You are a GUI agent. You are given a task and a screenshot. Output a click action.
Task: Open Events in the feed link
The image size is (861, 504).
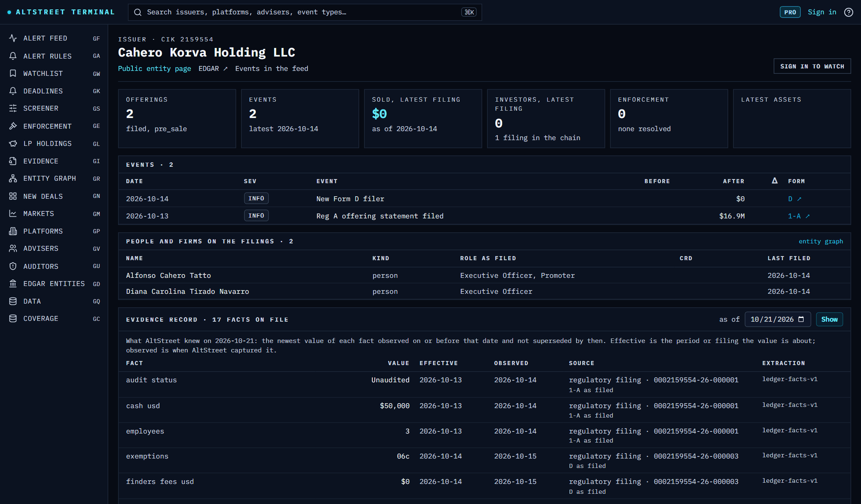tap(271, 68)
